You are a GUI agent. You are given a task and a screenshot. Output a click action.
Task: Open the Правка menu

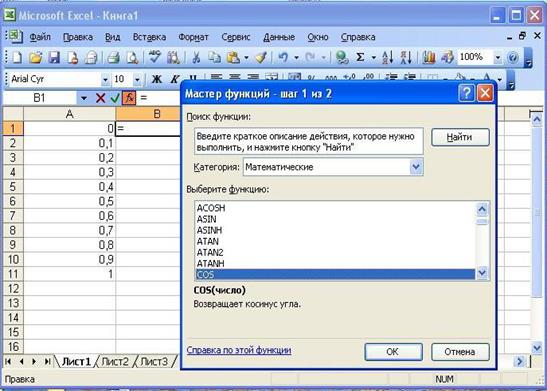[x=78, y=37]
